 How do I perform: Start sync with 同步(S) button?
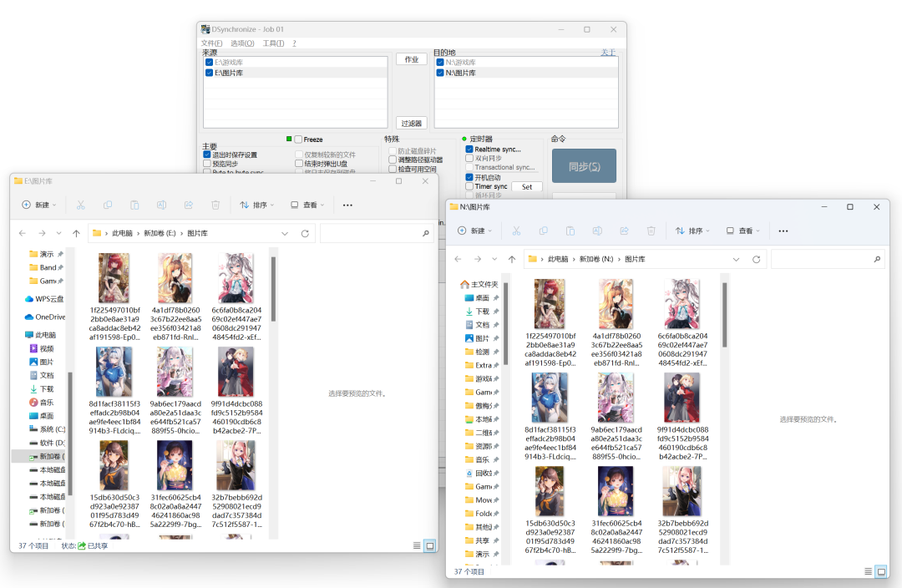point(584,166)
